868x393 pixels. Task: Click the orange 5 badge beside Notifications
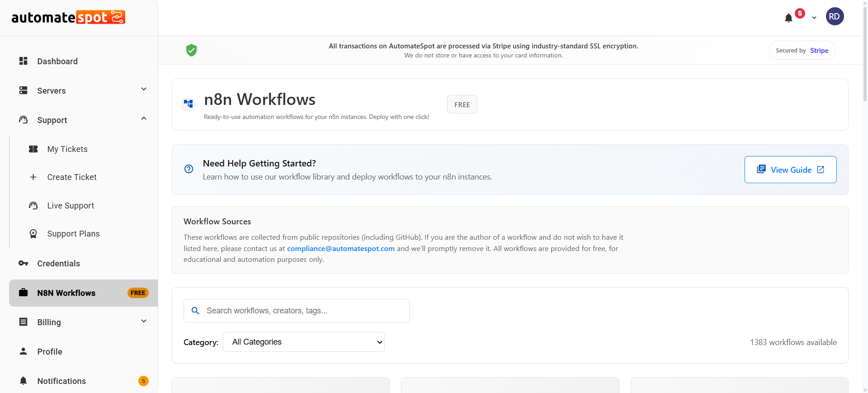pos(143,381)
